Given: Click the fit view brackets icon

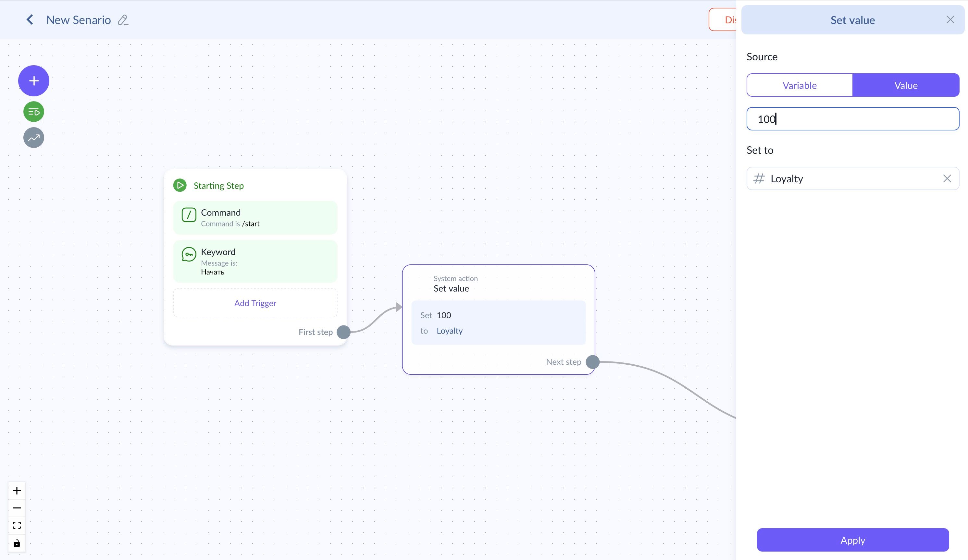Looking at the screenshot, I should click(x=17, y=525).
